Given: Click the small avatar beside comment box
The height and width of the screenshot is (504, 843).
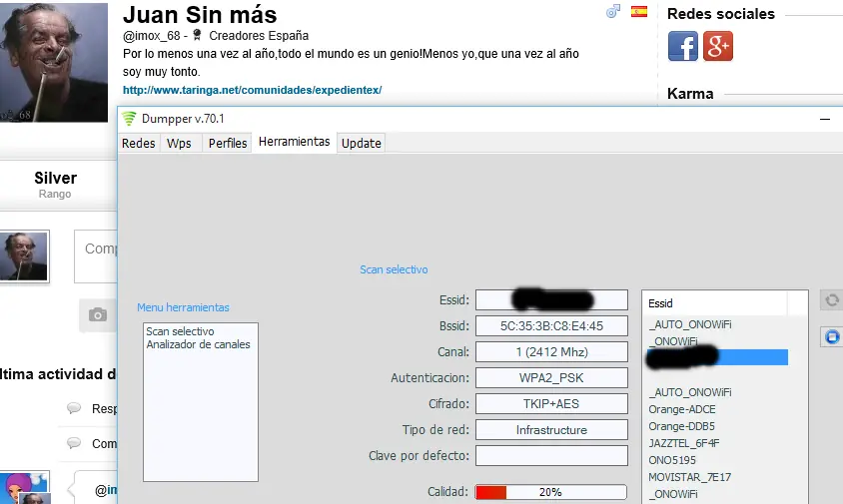Looking at the screenshot, I should 24,256.
